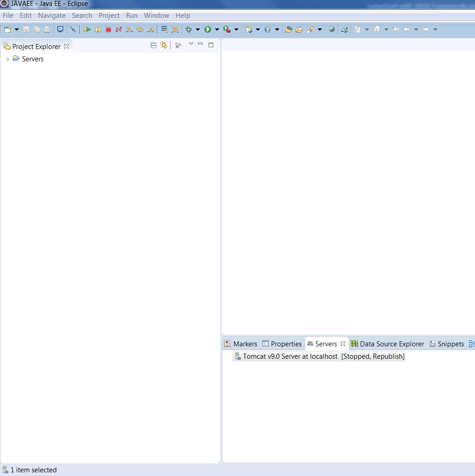Open the External Tools dropdown arrow
This screenshot has width=475, height=476.
(x=236, y=29)
